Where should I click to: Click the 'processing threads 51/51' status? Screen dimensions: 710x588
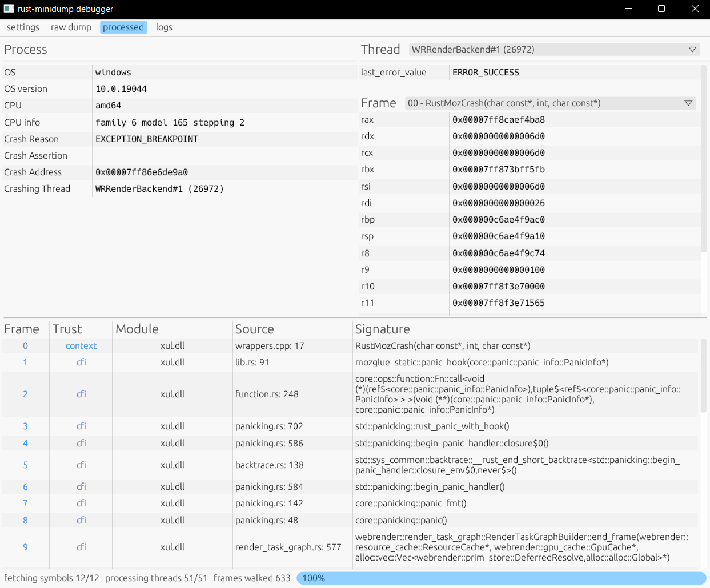coord(157,578)
